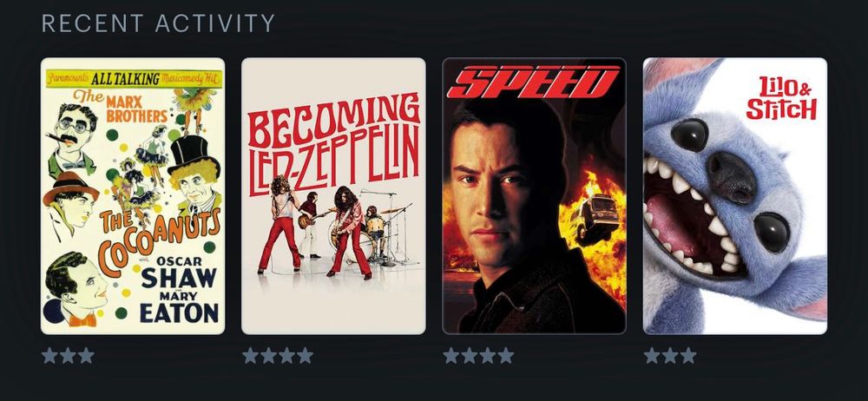Click middle star under The Cocoanuts

coord(68,356)
